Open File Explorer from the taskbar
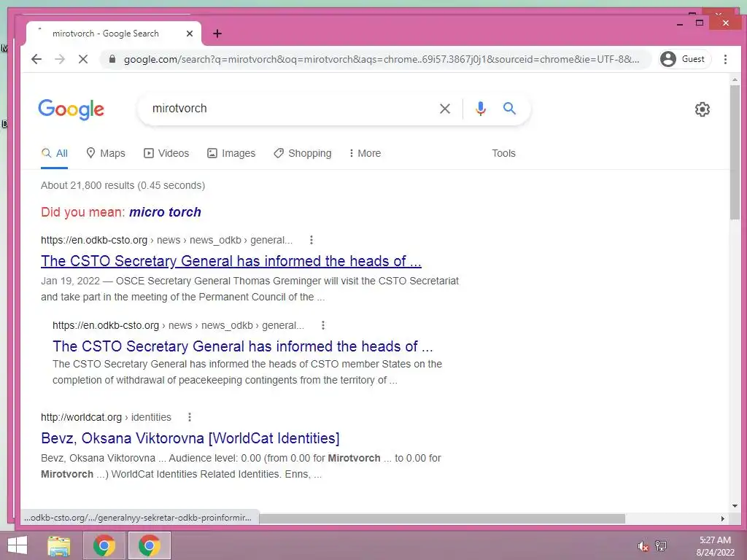The image size is (747, 560). coord(59,545)
